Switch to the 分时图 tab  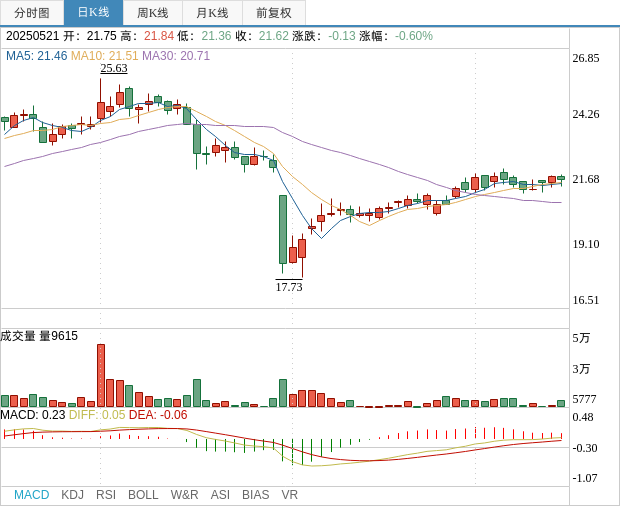click(x=32, y=13)
